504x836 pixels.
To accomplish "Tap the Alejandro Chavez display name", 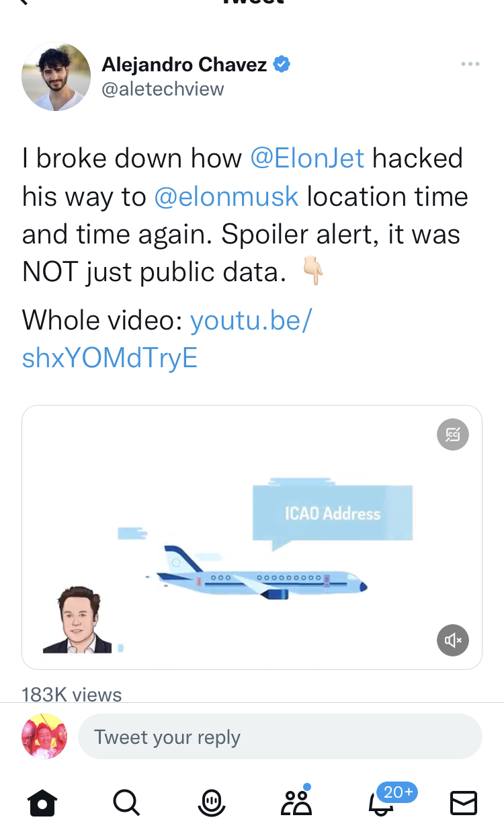I will (184, 65).
